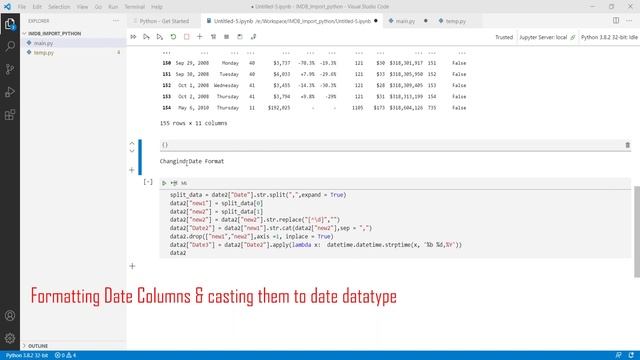Screen dimensions: 640x360
Task: Click the notebook vertical scrollbar
Action: click(x=636, y=231)
